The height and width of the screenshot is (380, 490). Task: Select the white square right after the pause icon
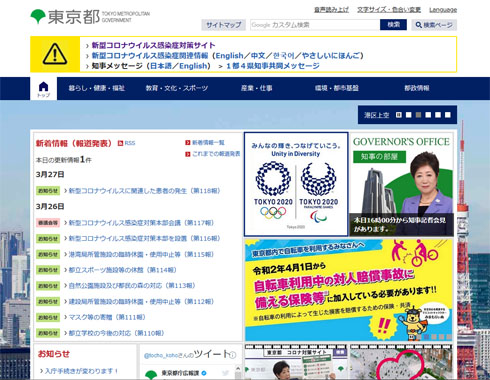(408, 115)
